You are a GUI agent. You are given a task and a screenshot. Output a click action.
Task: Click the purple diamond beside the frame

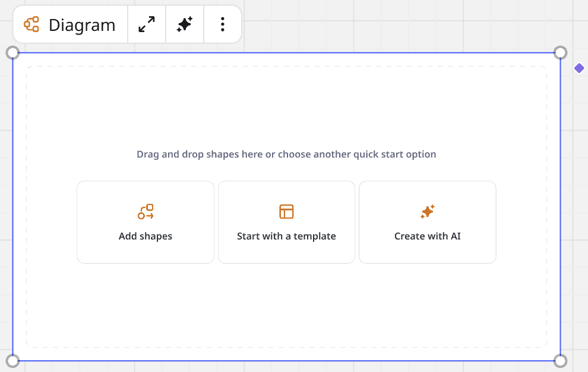[x=579, y=68]
